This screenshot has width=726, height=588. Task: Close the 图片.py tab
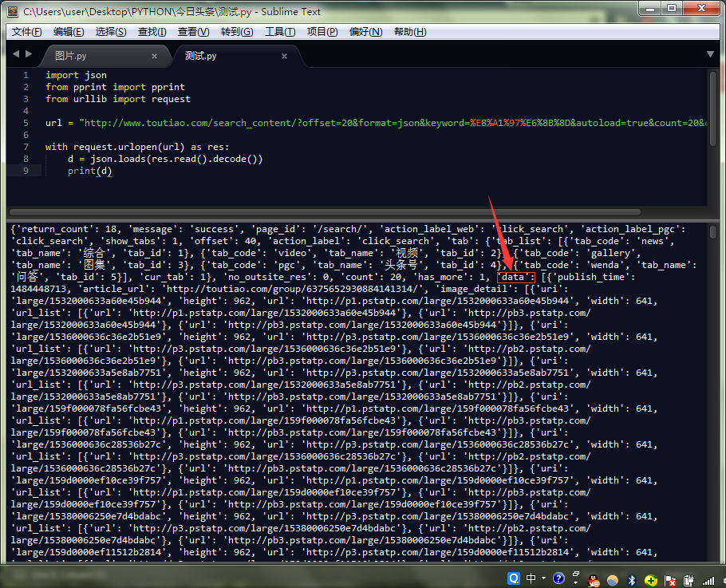point(154,56)
